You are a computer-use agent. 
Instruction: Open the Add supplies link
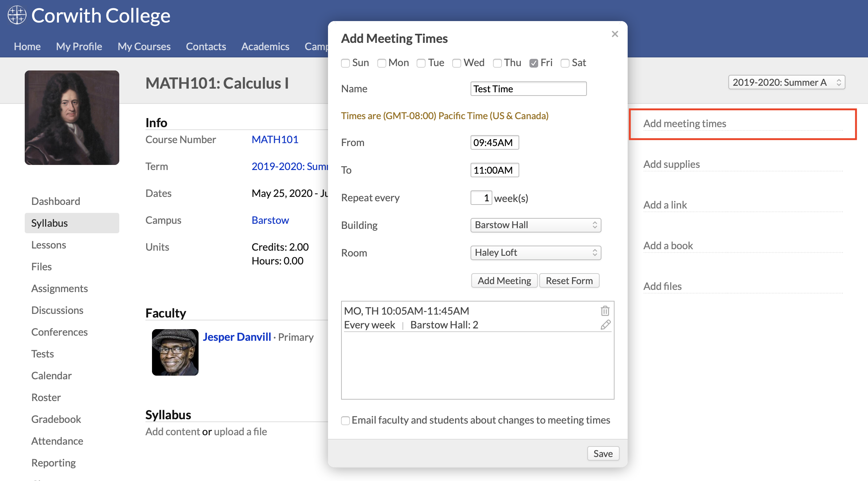point(671,164)
